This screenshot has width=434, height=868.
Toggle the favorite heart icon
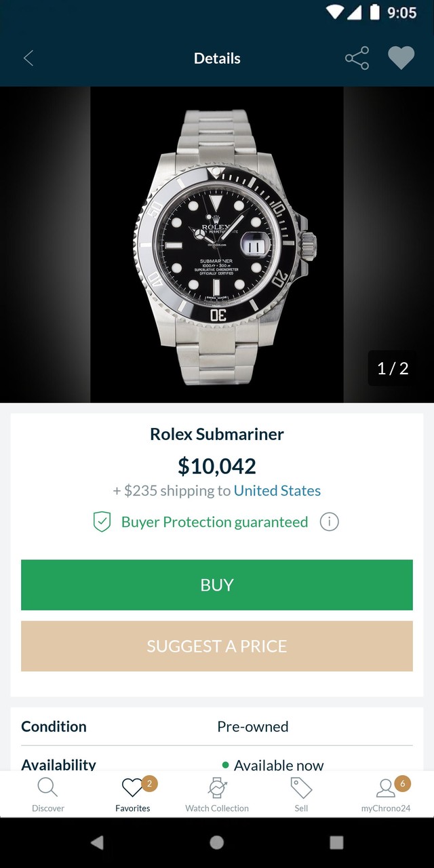[401, 58]
